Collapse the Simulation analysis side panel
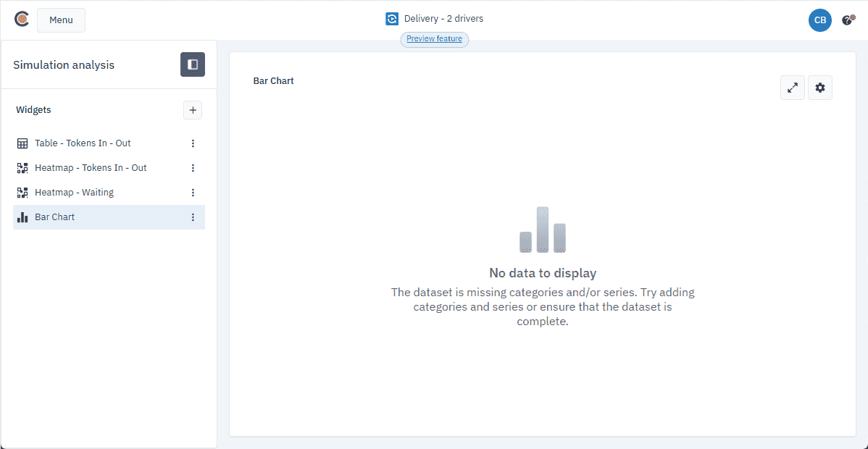Image resolution: width=868 pixels, height=449 pixels. 193,64
